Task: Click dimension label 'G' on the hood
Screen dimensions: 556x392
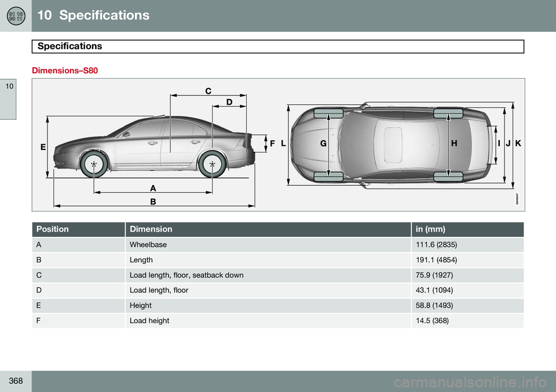Action: [x=323, y=143]
